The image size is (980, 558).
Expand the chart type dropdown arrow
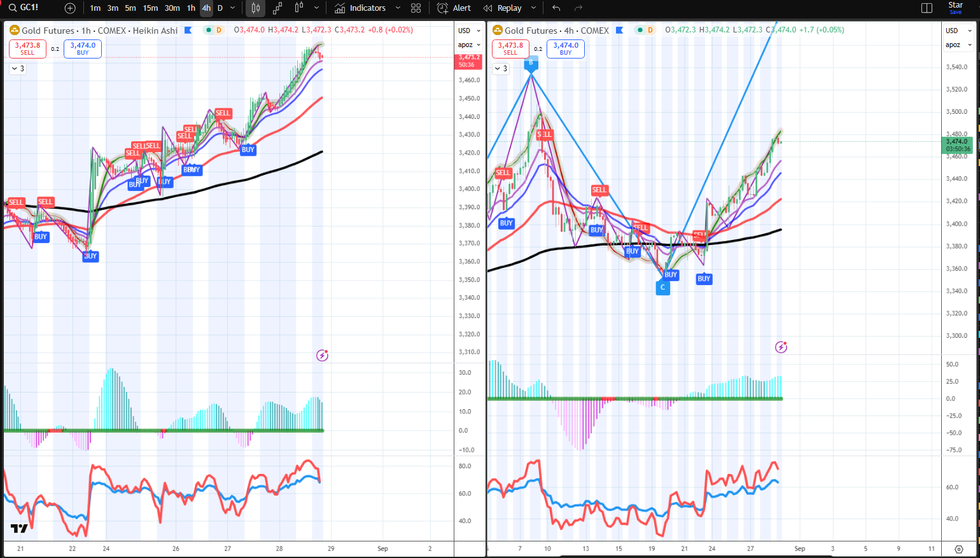[316, 8]
